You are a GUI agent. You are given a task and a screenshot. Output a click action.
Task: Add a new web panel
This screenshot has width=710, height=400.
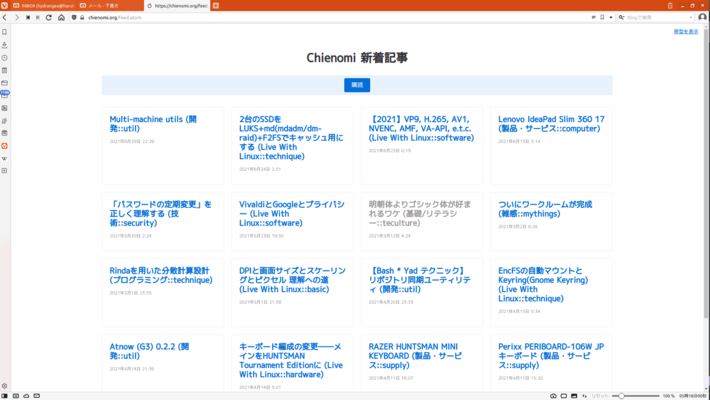[x=5, y=171]
